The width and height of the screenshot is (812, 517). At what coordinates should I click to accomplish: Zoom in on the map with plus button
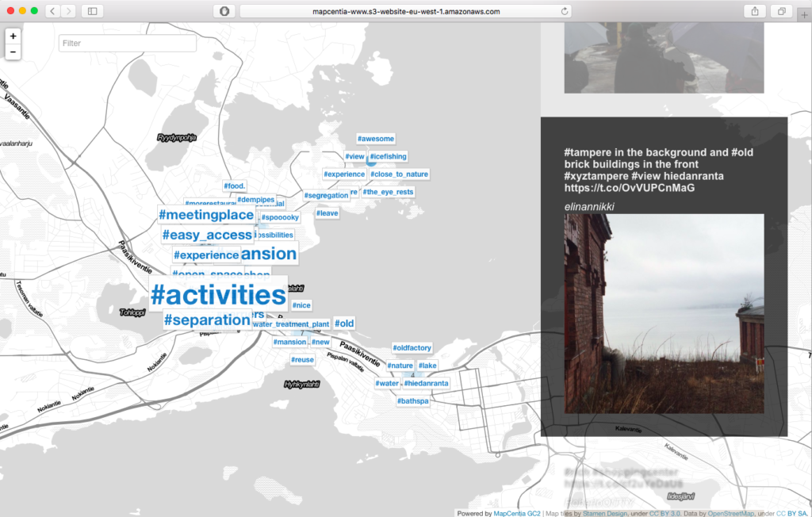(13, 36)
